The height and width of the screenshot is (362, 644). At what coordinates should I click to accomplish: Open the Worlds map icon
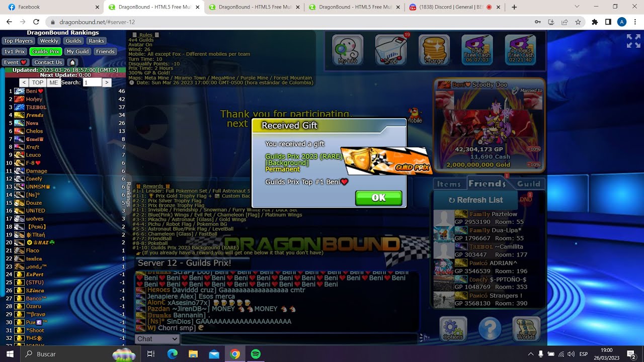pos(526,329)
